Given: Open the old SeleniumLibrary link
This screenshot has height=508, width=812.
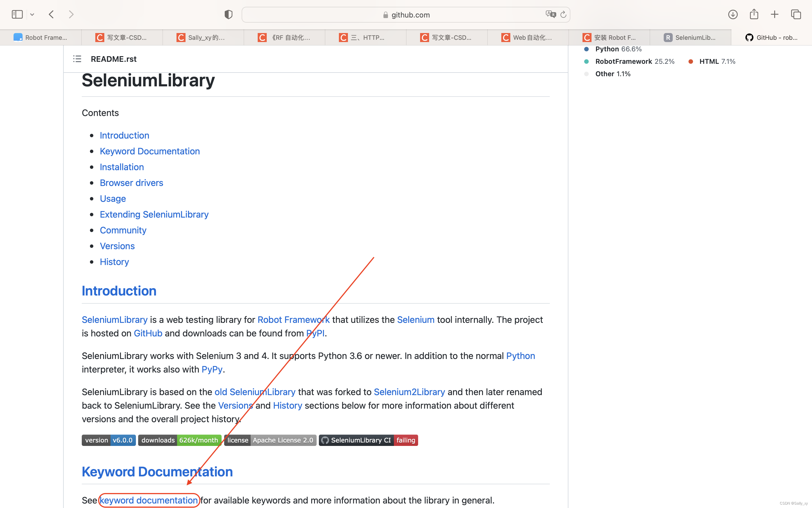Looking at the screenshot, I should [255, 392].
